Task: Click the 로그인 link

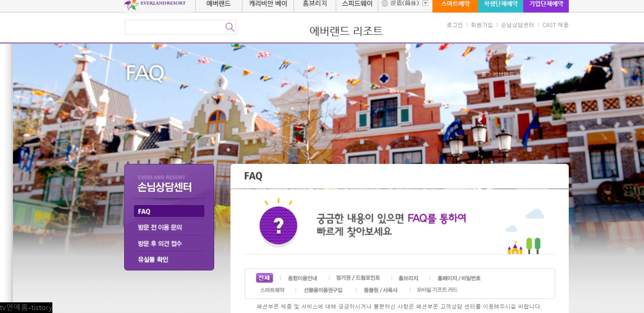Action: pos(455,25)
